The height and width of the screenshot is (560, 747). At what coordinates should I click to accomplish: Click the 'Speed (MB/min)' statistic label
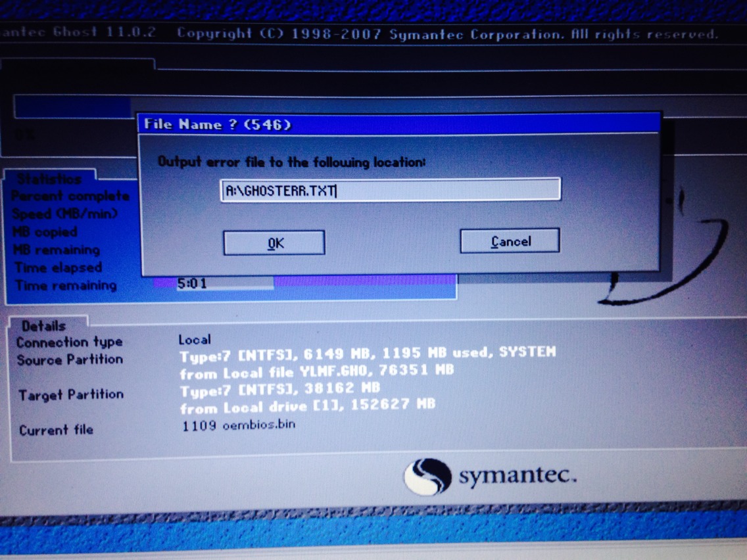pyautogui.click(x=64, y=214)
